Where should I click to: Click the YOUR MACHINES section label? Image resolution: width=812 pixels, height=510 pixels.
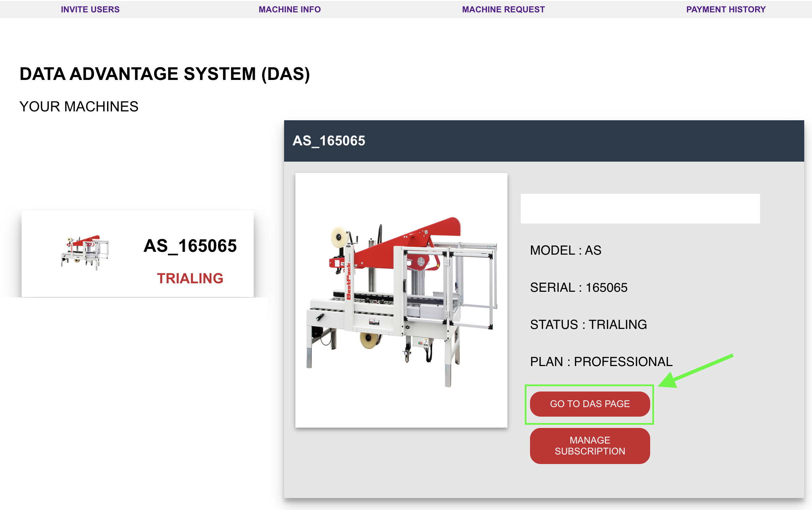coord(79,106)
